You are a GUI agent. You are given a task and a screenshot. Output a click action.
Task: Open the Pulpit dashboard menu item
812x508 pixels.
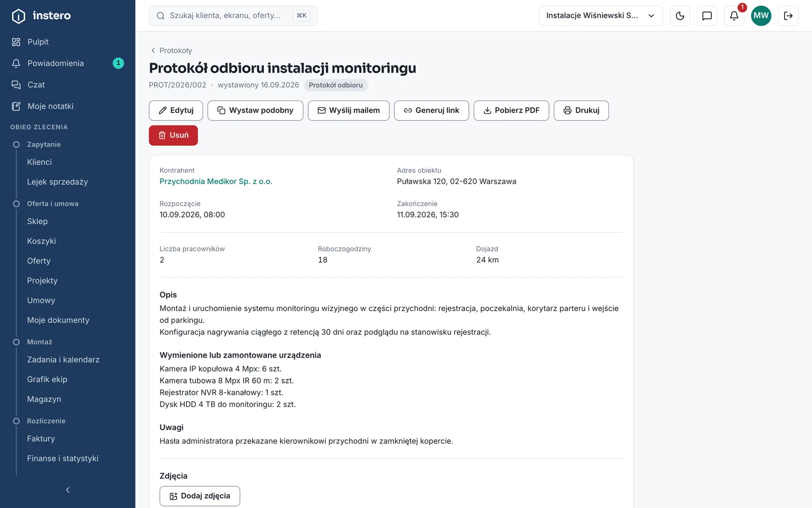pyautogui.click(x=38, y=42)
